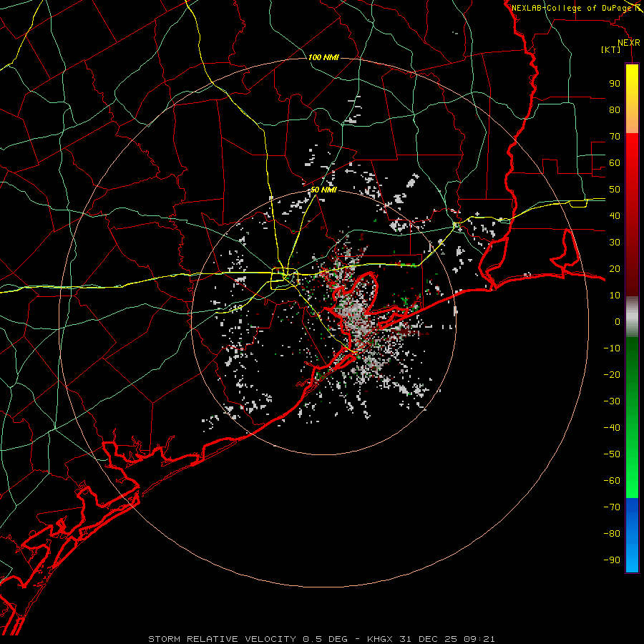Click the 70 value on the velocity scale

point(615,137)
